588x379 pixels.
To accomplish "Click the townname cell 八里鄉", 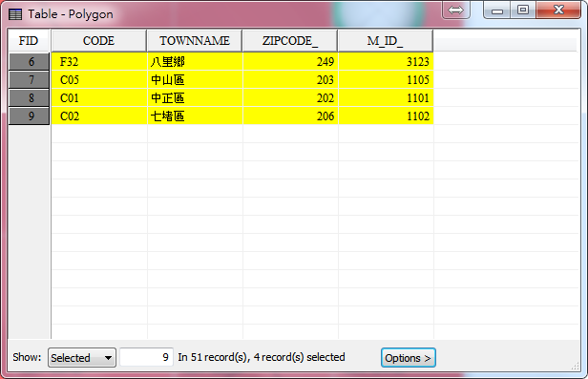I will 195,61.
